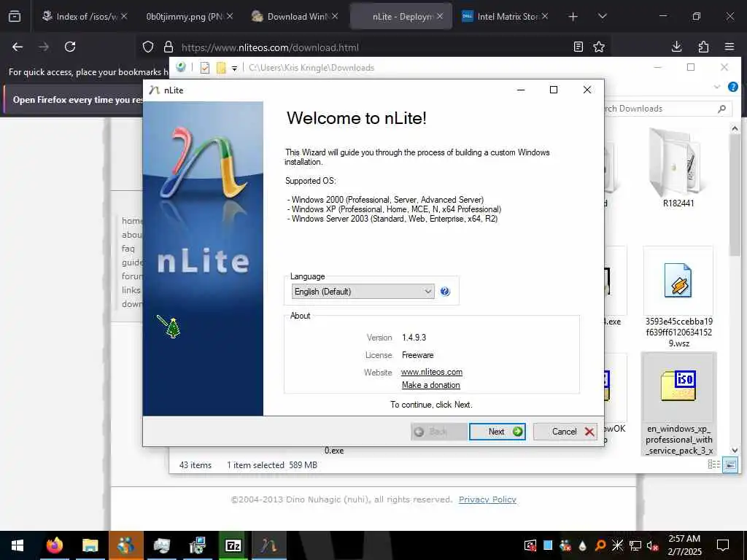The image size is (747, 560).
Task: Bookmark this page with the star icon
Action: click(x=599, y=47)
